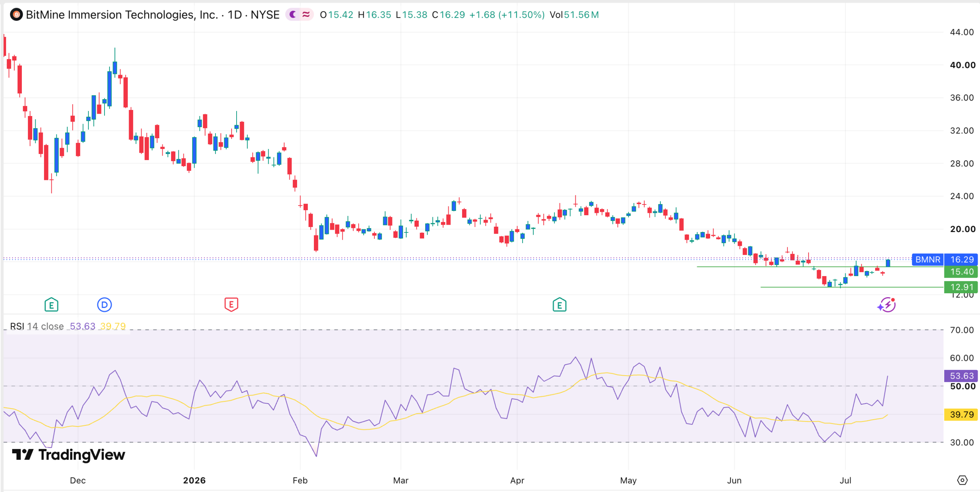This screenshot has width=980, height=492.
Task: Click the +1.68 (+11.50%) change value
Action: coord(507,15)
